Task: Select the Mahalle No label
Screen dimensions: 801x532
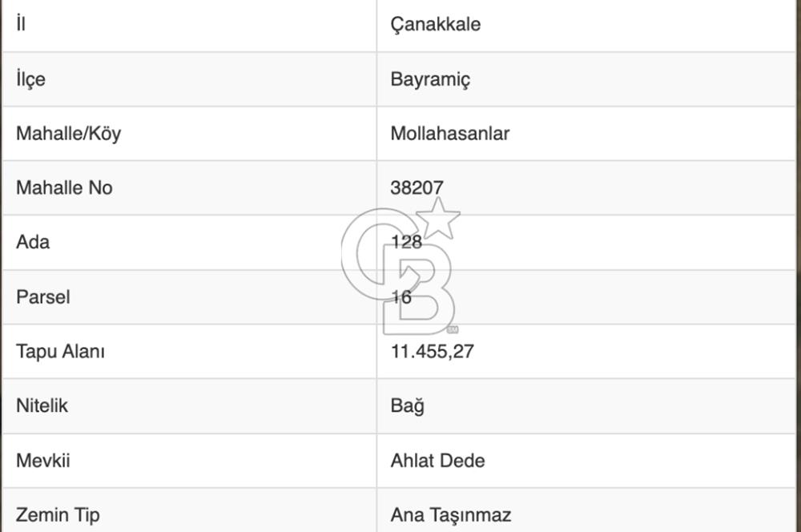Action: 64,187
